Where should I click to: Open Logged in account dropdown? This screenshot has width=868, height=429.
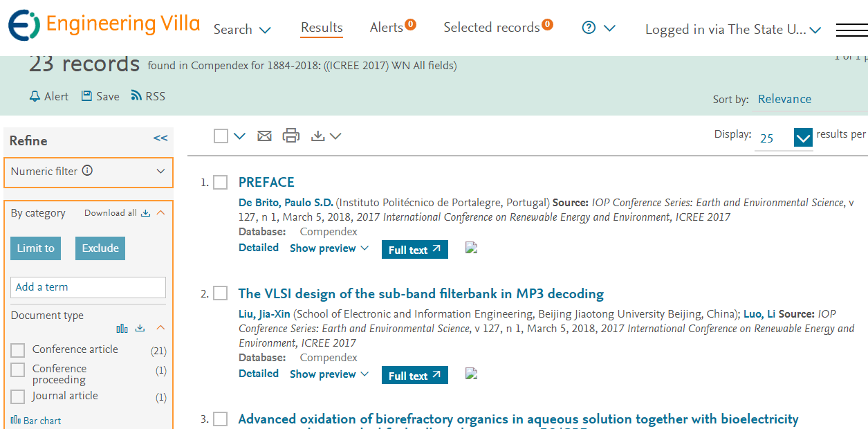click(x=733, y=30)
